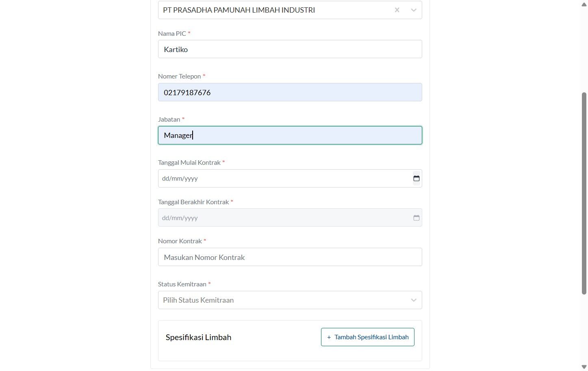This screenshot has width=588, height=371.
Task: Click the Status Kemitraan field label
Action: click(x=182, y=284)
